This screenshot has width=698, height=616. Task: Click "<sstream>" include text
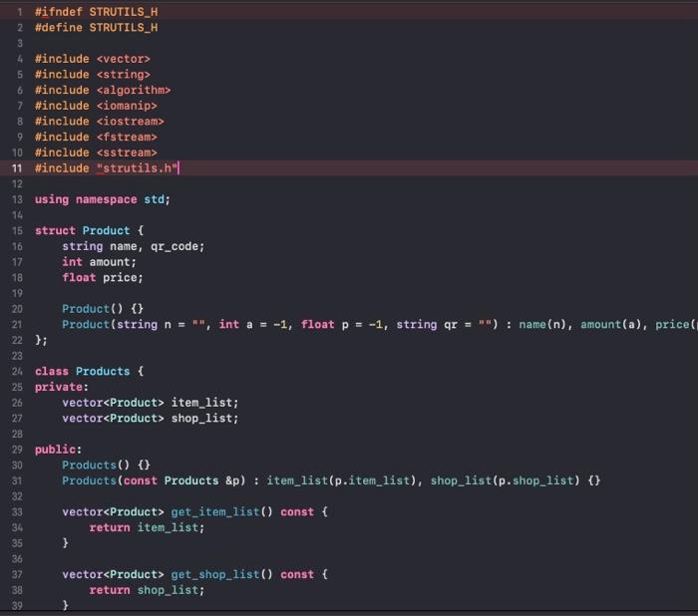coord(127,153)
